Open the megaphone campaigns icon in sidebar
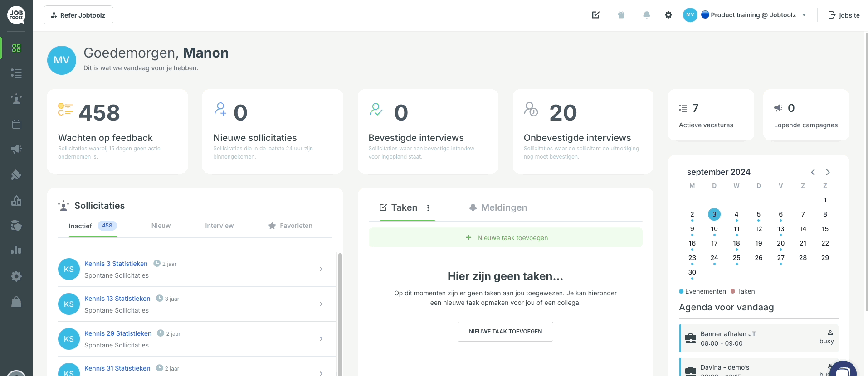Viewport: 868px width, 376px height. pos(16,149)
